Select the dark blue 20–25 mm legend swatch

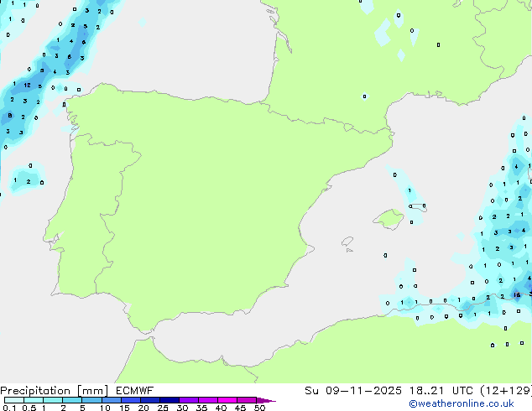tap(153, 400)
